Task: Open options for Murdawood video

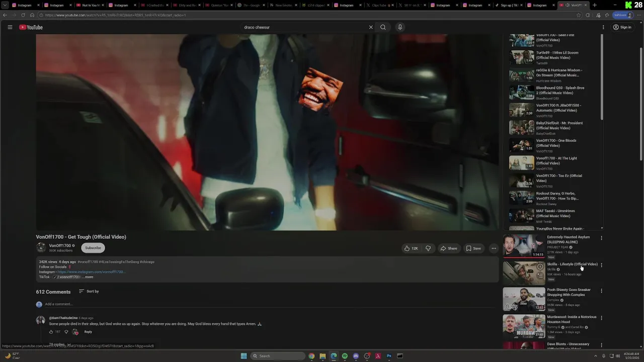Action: tap(601, 318)
